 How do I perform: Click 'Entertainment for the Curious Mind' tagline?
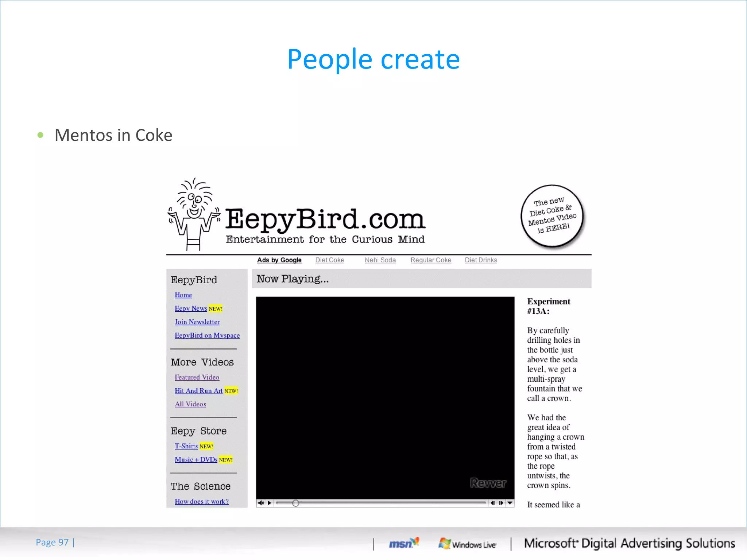pyautogui.click(x=325, y=240)
